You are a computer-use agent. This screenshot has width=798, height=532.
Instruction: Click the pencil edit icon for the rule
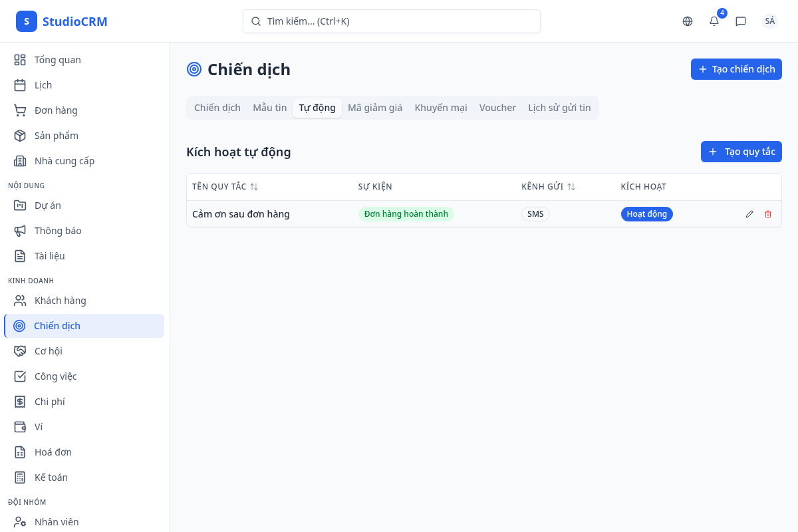749,214
